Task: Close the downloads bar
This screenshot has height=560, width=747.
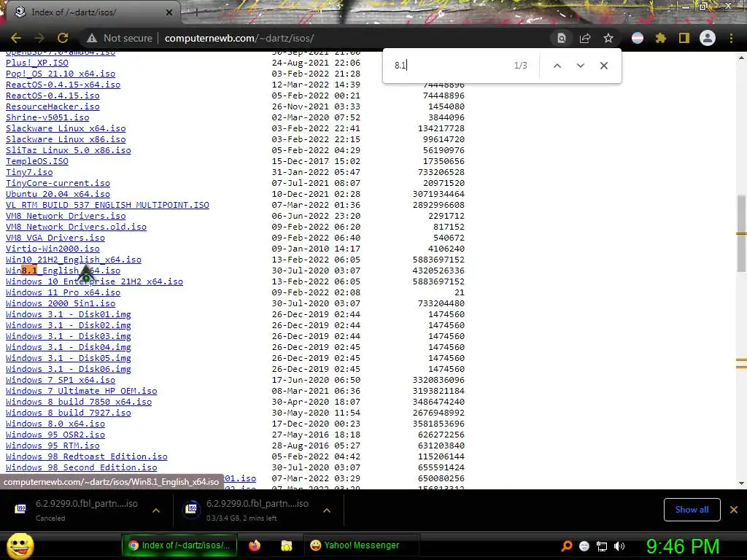Action: click(734, 510)
